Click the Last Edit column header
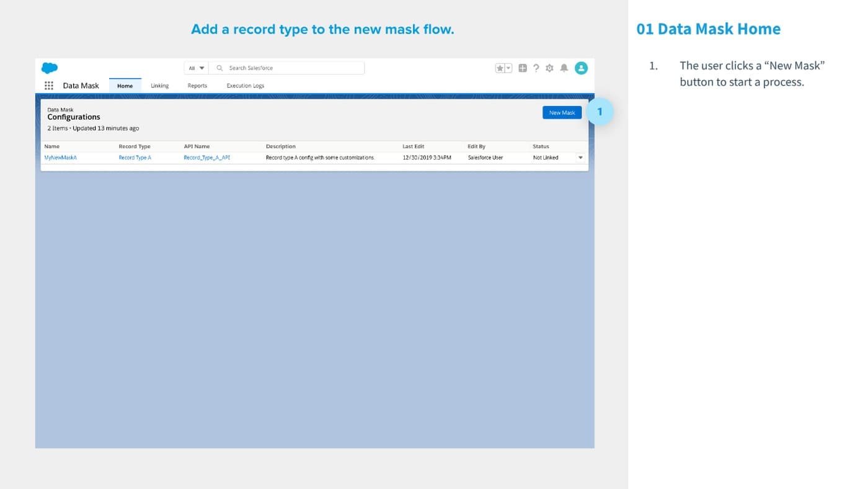This screenshot has width=868, height=489. (414, 146)
